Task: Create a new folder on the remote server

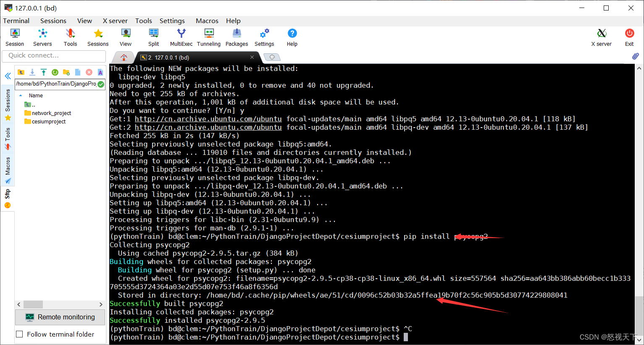Action: [x=66, y=72]
